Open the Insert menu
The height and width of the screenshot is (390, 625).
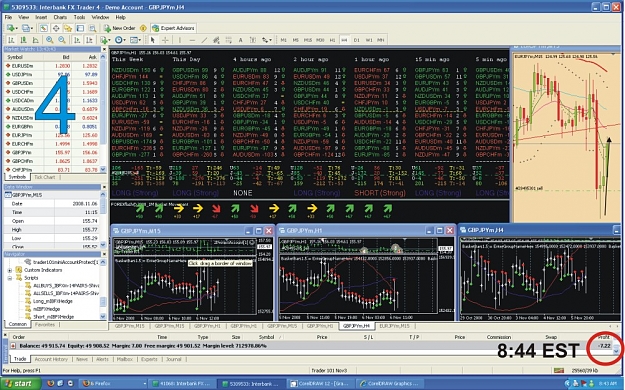[41, 18]
